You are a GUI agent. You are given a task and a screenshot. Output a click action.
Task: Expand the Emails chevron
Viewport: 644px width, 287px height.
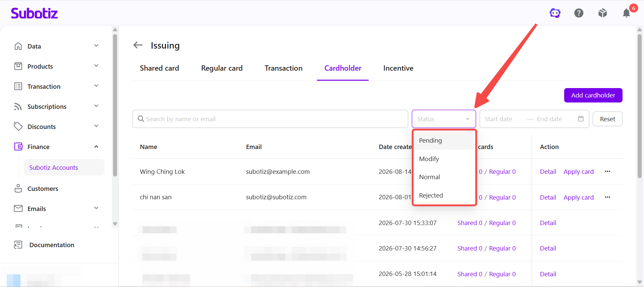(x=96, y=208)
